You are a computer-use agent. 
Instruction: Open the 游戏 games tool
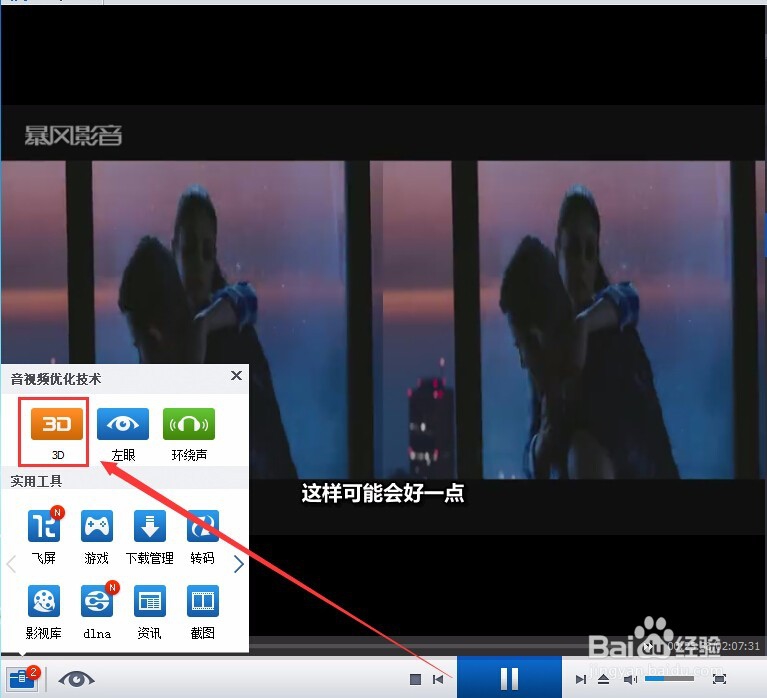96,526
